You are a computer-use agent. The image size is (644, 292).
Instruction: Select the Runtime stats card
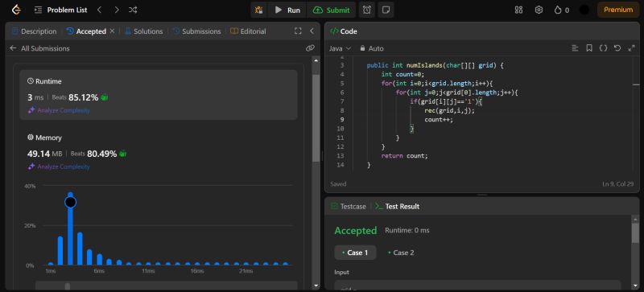pyautogui.click(x=159, y=95)
